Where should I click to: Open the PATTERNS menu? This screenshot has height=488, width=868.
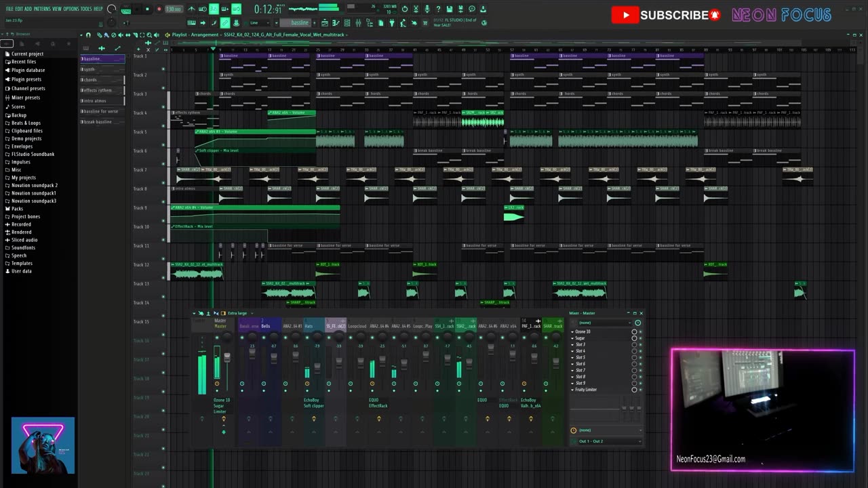tap(42, 9)
